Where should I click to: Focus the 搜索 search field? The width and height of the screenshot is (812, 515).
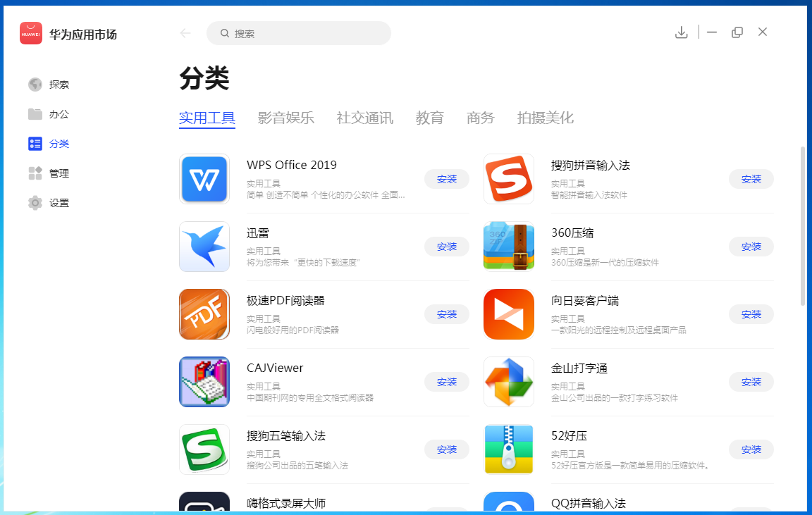pyautogui.click(x=299, y=33)
